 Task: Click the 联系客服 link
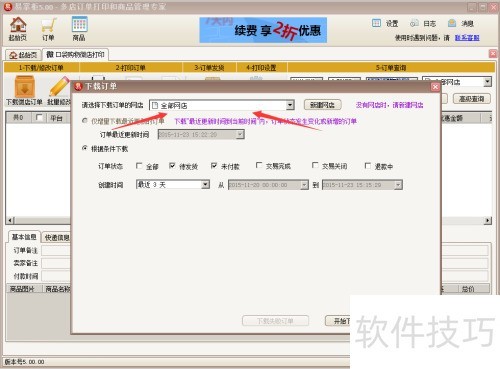[467, 38]
